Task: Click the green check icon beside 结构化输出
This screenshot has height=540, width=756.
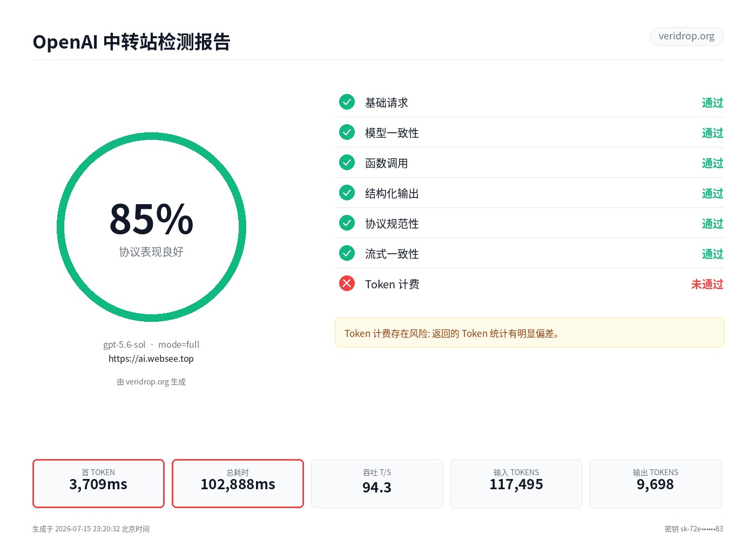Action: pyautogui.click(x=347, y=192)
